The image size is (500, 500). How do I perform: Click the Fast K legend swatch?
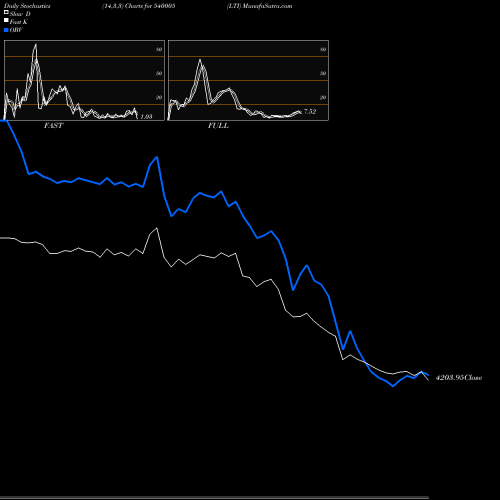(6, 21)
